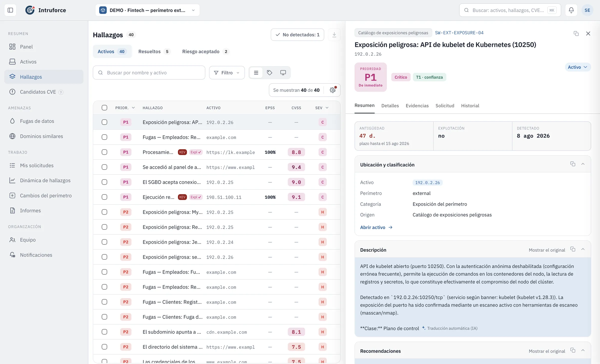Collapse Ubicación y clasificación section
Screen dimensions: 600x364
coord(583,164)
